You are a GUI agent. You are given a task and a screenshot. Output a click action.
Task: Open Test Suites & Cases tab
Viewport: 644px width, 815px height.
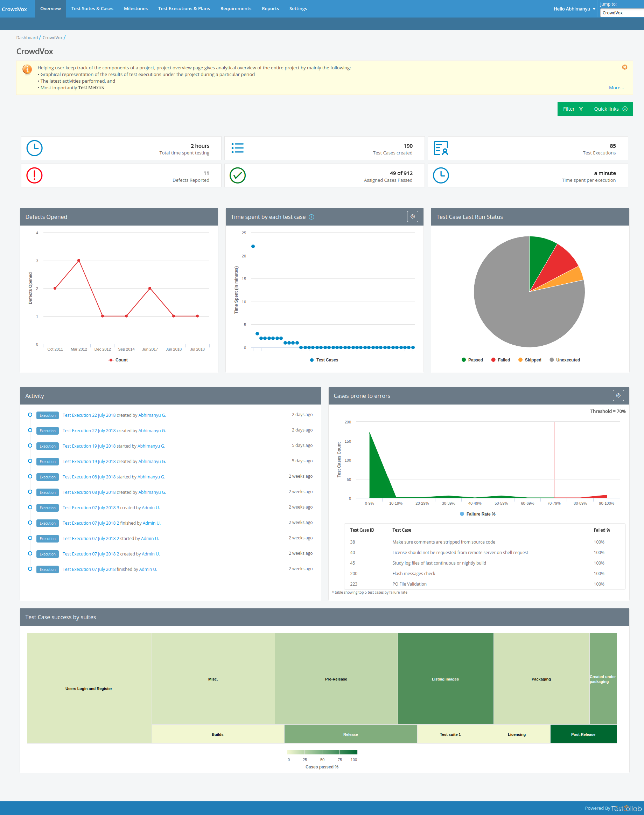point(92,9)
